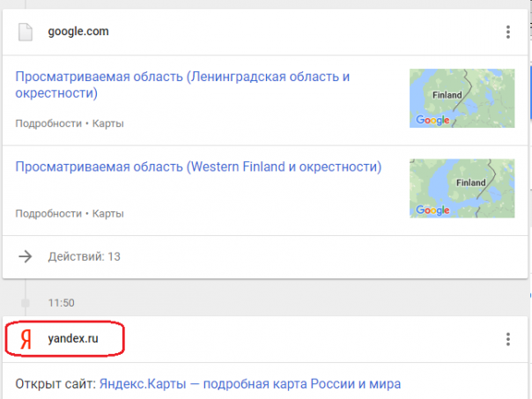Click the google.com domain title
Image resolution: width=532 pixels, height=399 pixels.
point(78,33)
